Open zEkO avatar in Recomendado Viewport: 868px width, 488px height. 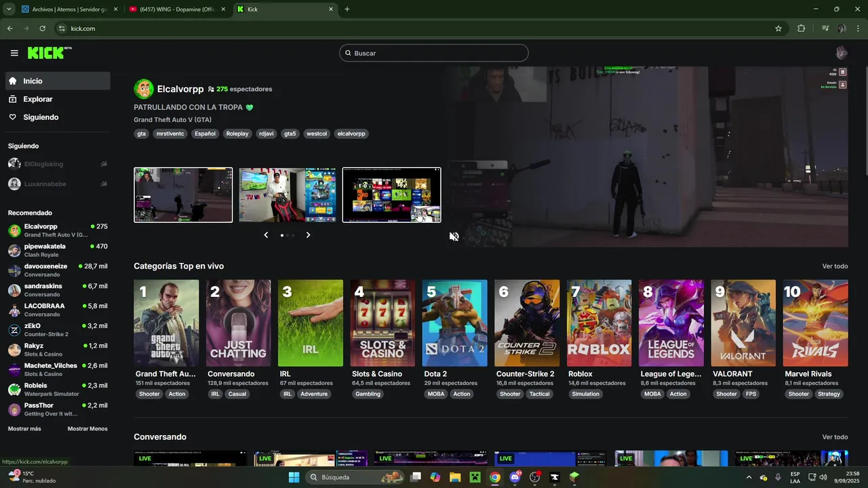click(x=14, y=330)
